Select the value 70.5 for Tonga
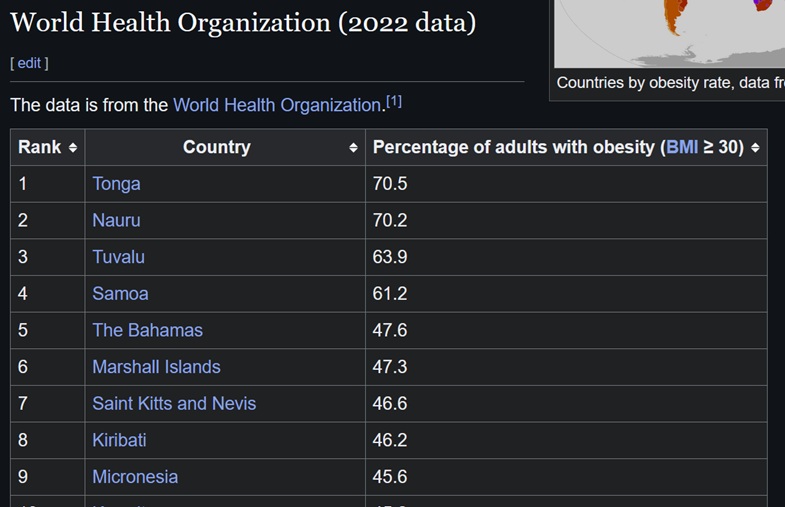 390,184
